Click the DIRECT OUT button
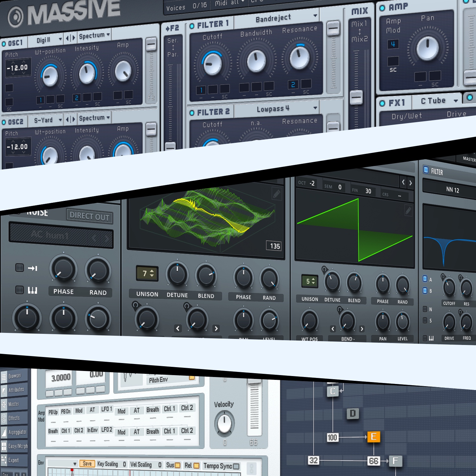This screenshot has width=476, height=476. point(90,216)
